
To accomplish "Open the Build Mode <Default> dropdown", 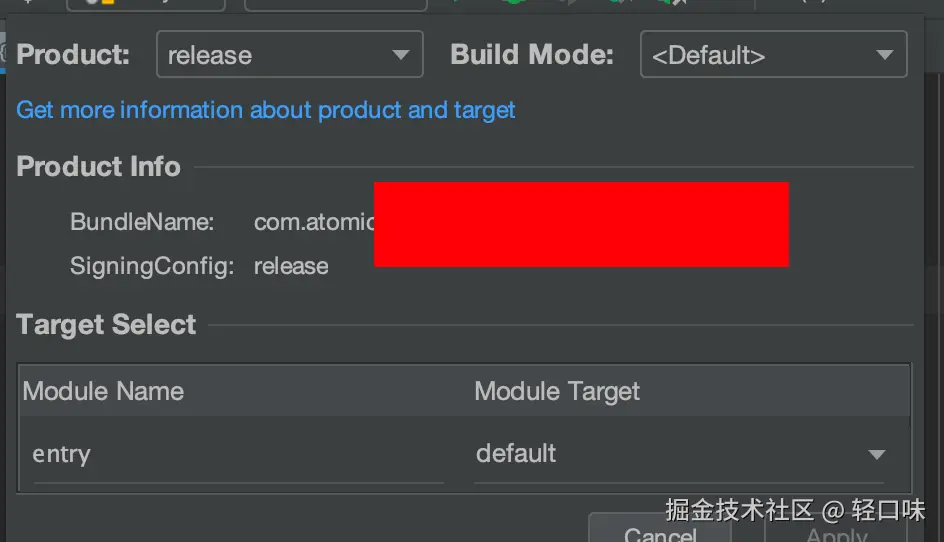I will (x=760, y=55).
